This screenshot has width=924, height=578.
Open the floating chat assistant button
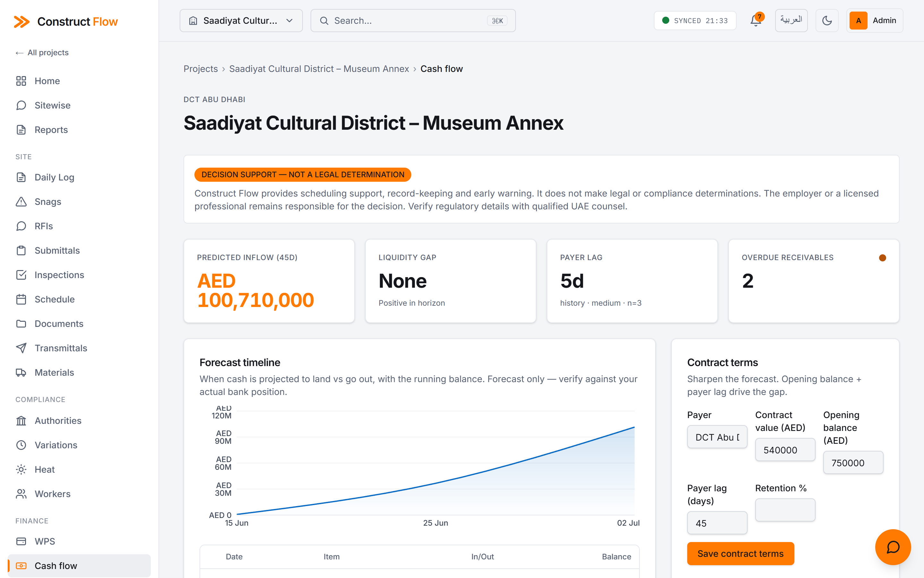[x=893, y=547]
